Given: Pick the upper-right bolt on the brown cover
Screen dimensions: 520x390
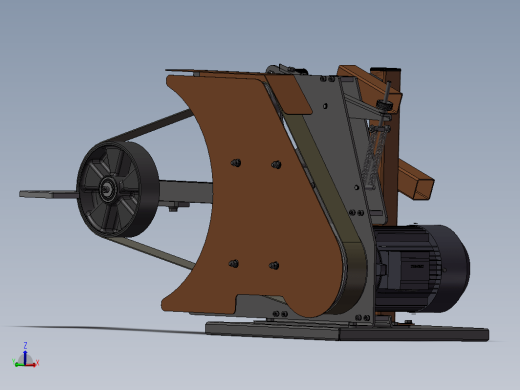Looking at the screenshot, I should 276,164.
